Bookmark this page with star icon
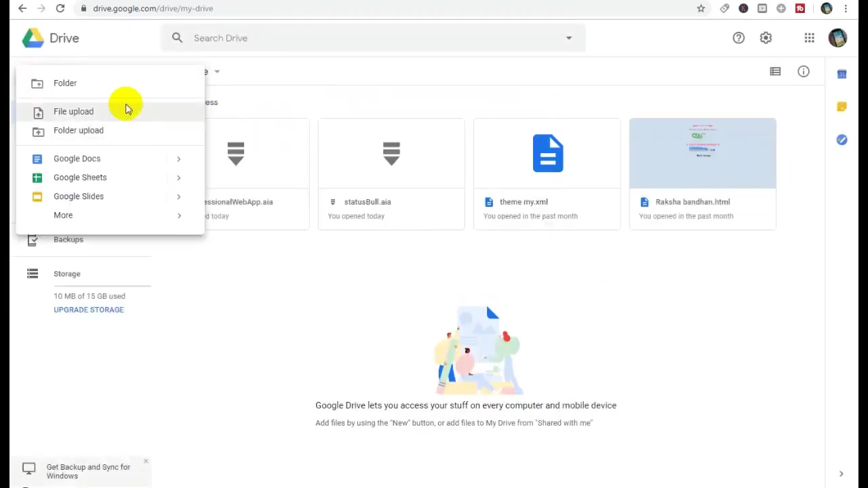 pyautogui.click(x=701, y=8)
